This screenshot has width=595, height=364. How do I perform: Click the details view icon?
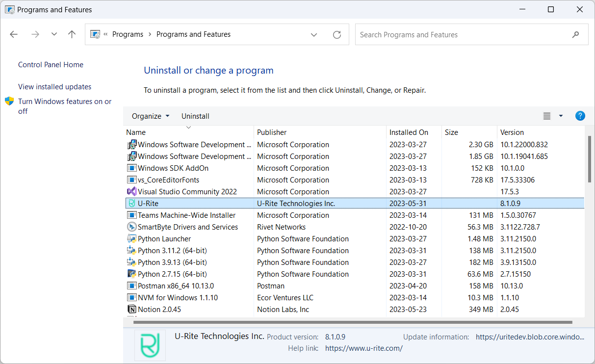[547, 116]
